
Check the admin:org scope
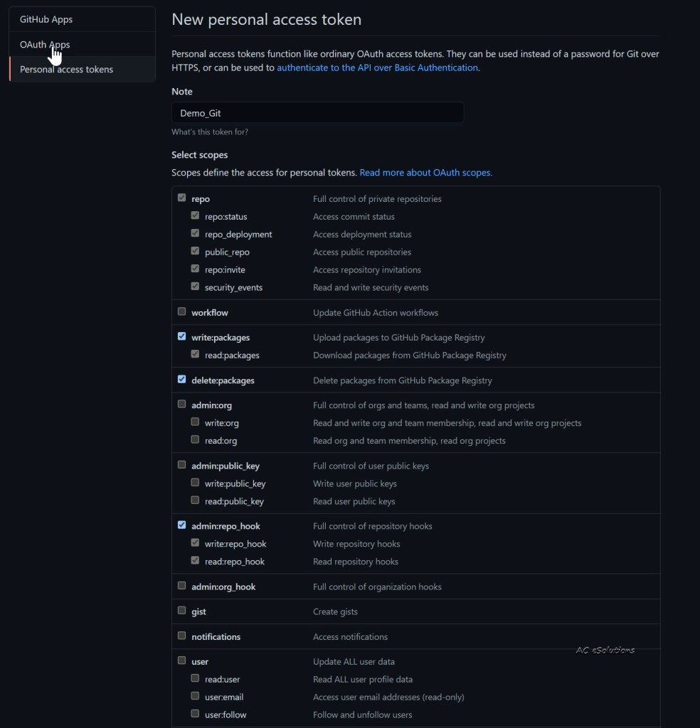tap(182, 404)
